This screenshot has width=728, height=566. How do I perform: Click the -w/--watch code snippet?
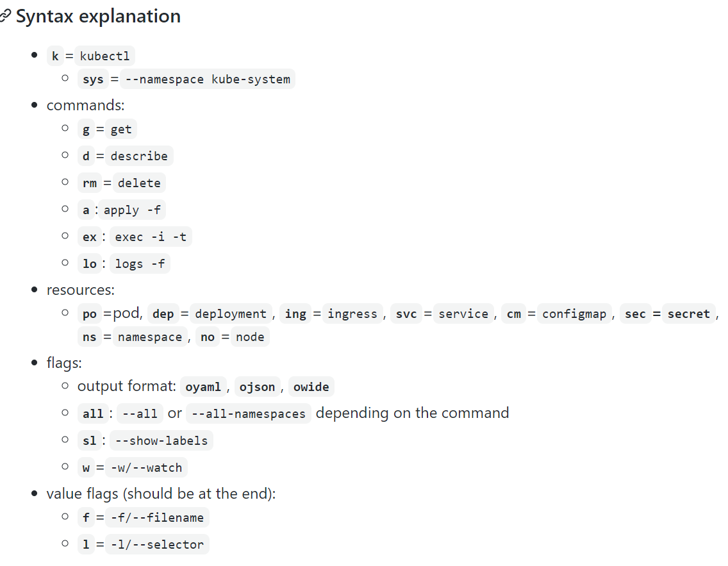146,467
